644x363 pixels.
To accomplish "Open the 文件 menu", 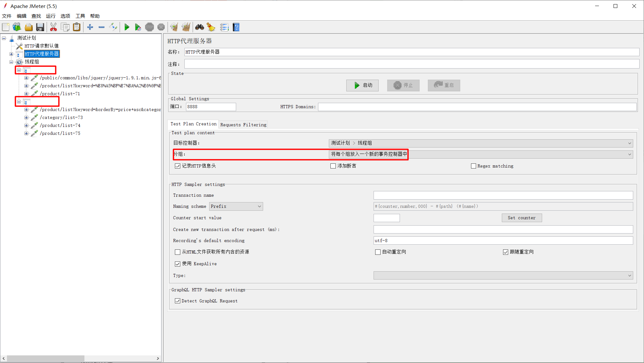I will tap(7, 16).
